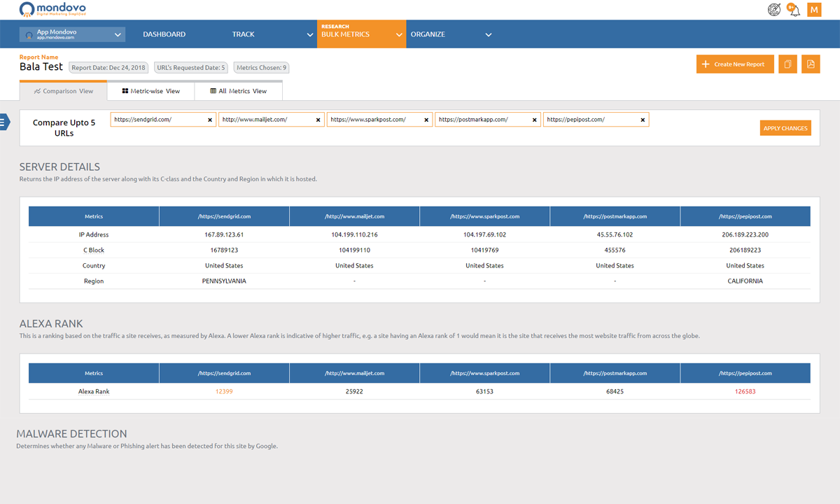The image size is (840, 504).
Task: Remove the sparkpost.com URL chip
Action: click(426, 120)
